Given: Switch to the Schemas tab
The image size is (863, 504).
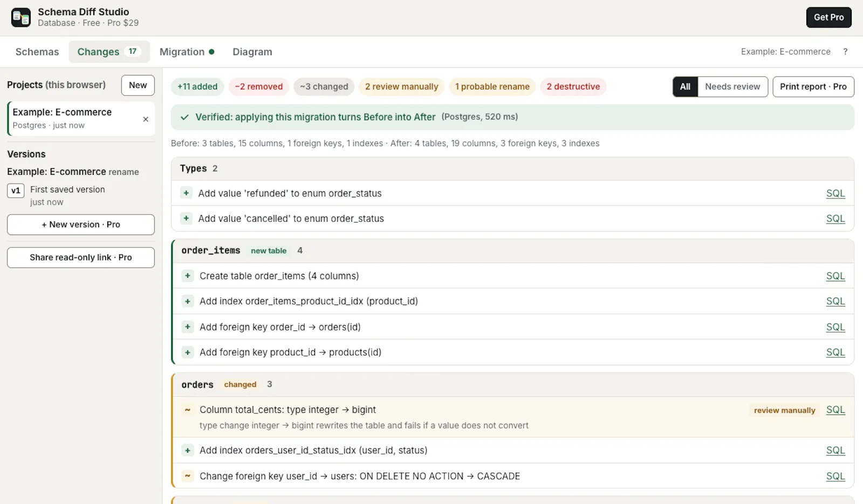Looking at the screenshot, I should click(37, 52).
